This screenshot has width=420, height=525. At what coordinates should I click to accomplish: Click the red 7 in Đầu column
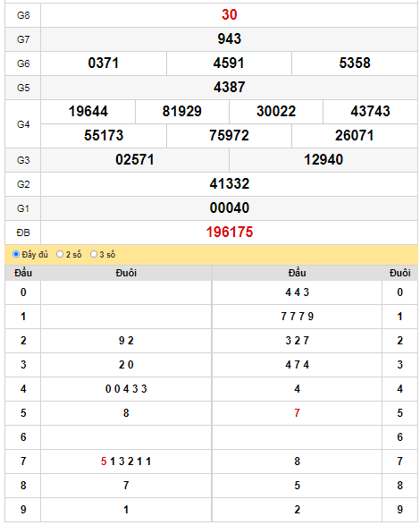297,413
